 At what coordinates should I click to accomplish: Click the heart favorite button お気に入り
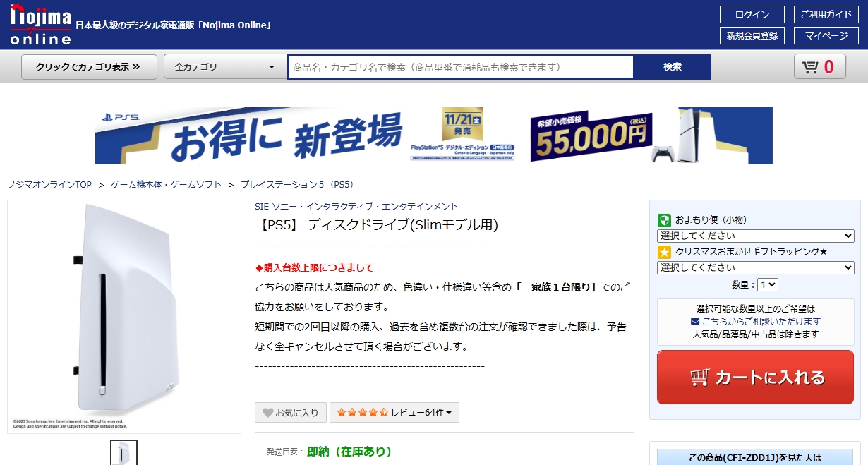pos(291,413)
